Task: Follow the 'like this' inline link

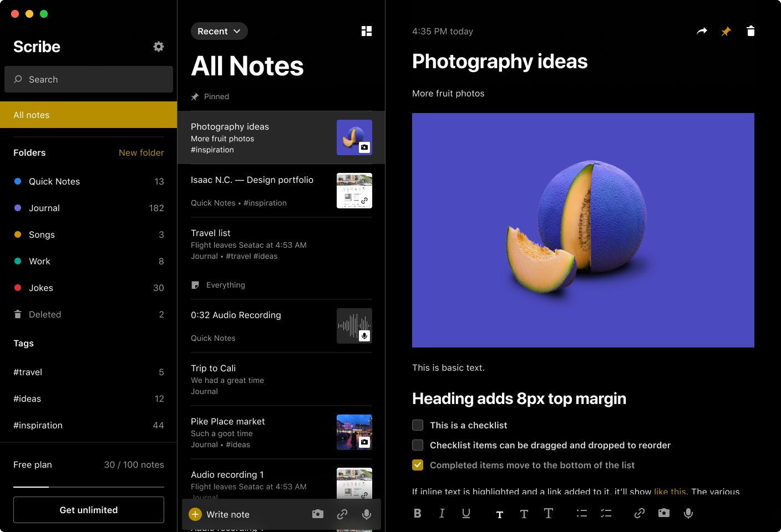Action: 670,492
